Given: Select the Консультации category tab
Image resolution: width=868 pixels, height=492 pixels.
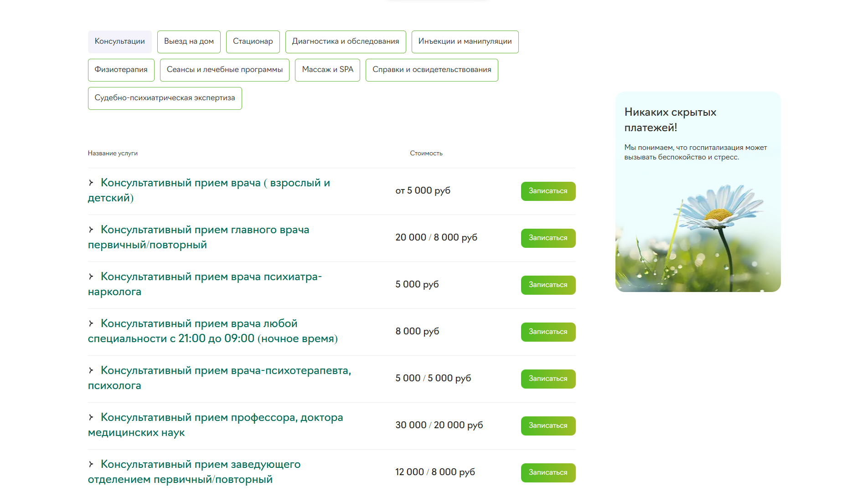Looking at the screenshot, I should (119, 42).
